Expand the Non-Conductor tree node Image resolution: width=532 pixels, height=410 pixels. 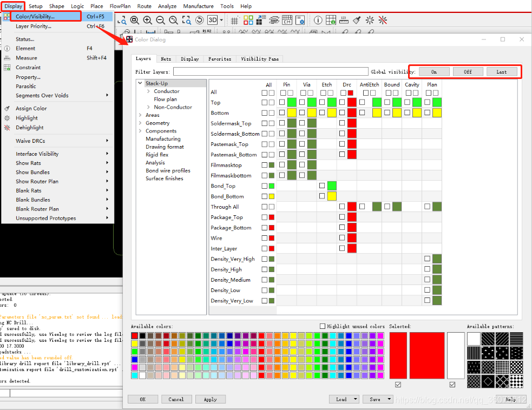pyautogui.click(x=148, y=107)
